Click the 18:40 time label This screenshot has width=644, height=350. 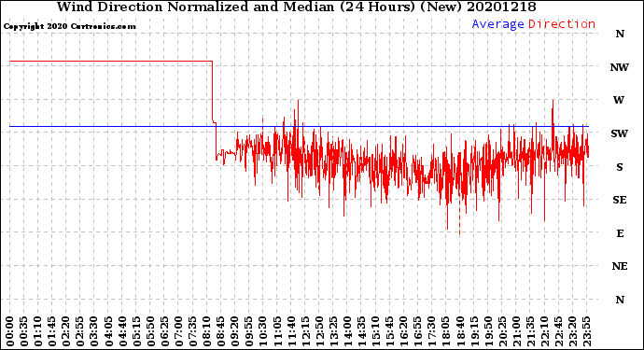tap(459, 332)
